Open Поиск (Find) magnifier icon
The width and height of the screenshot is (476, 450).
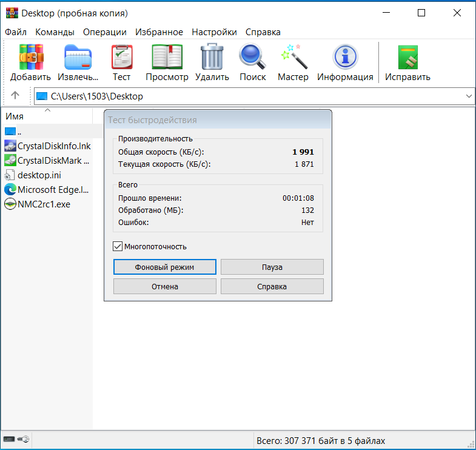[x=252, y=57]
